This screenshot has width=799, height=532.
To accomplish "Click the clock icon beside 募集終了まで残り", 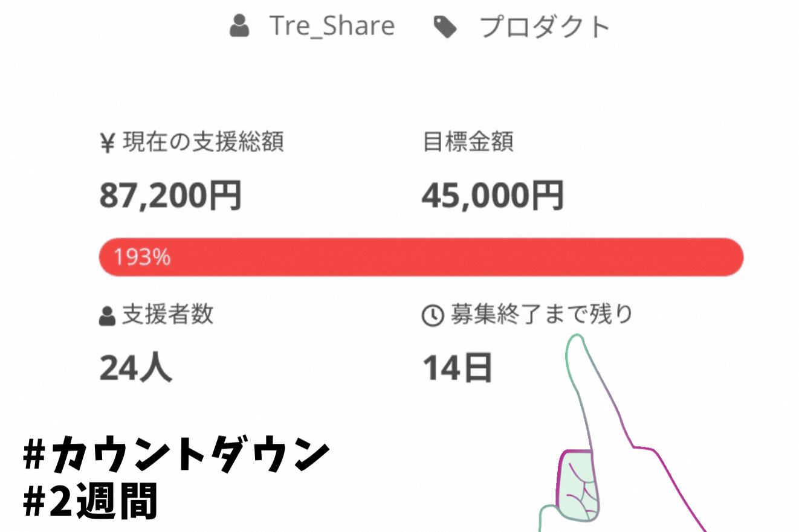I will 432,316.
